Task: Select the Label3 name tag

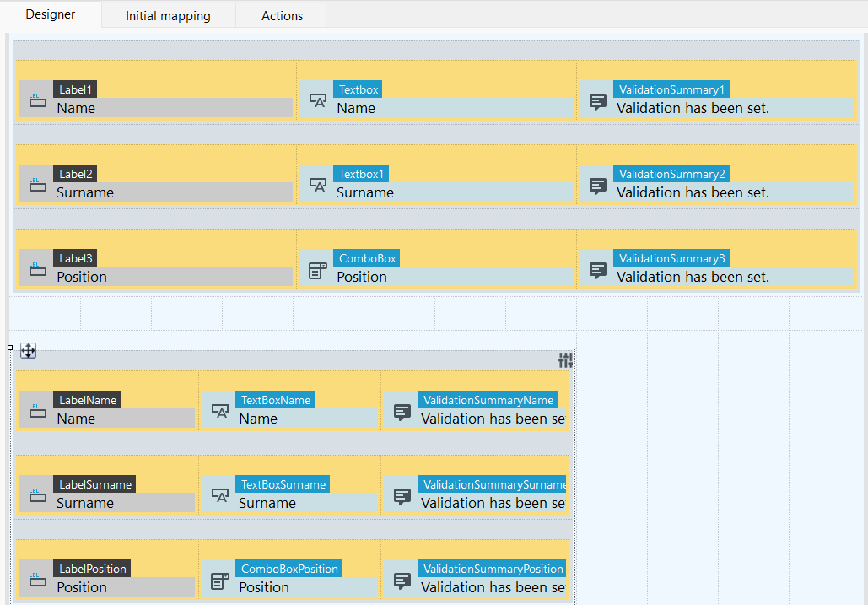Action: 75,258
